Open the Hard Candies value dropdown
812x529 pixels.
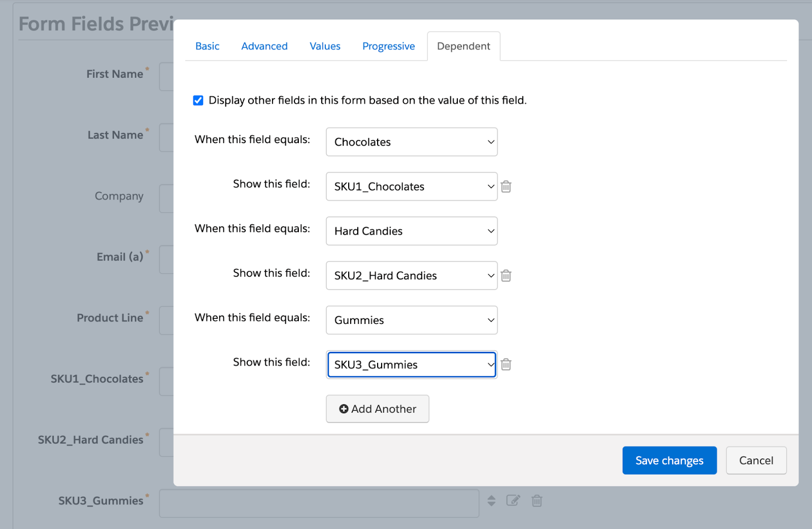point(411,231)
